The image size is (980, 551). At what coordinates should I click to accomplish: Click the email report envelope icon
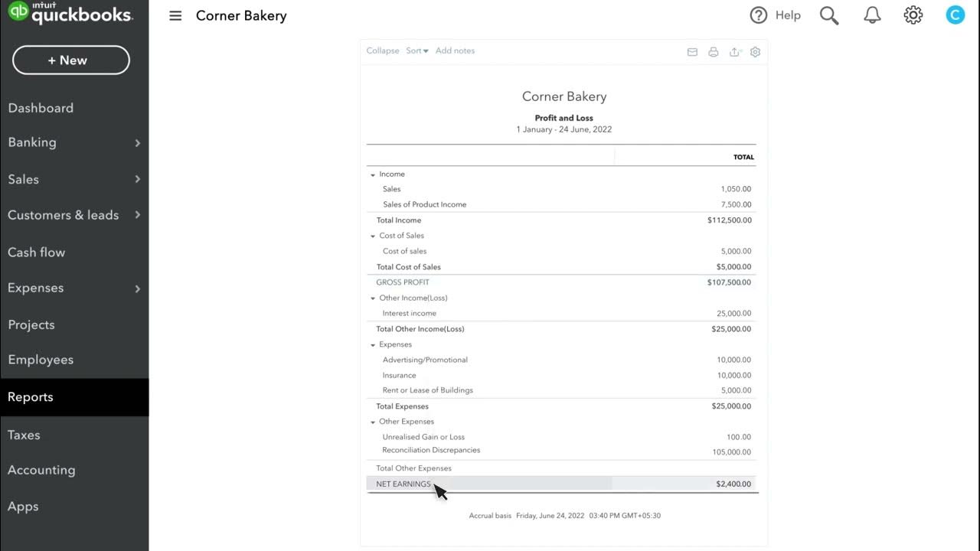tap(692, 52)
